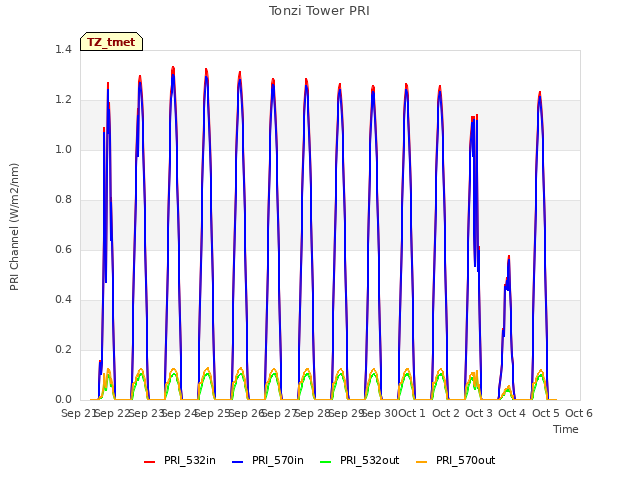Image resolution: width=640 pixels, height=480 pixels.
Task: Click the 0.8 y-axis tick label
Action: (63, 200)
